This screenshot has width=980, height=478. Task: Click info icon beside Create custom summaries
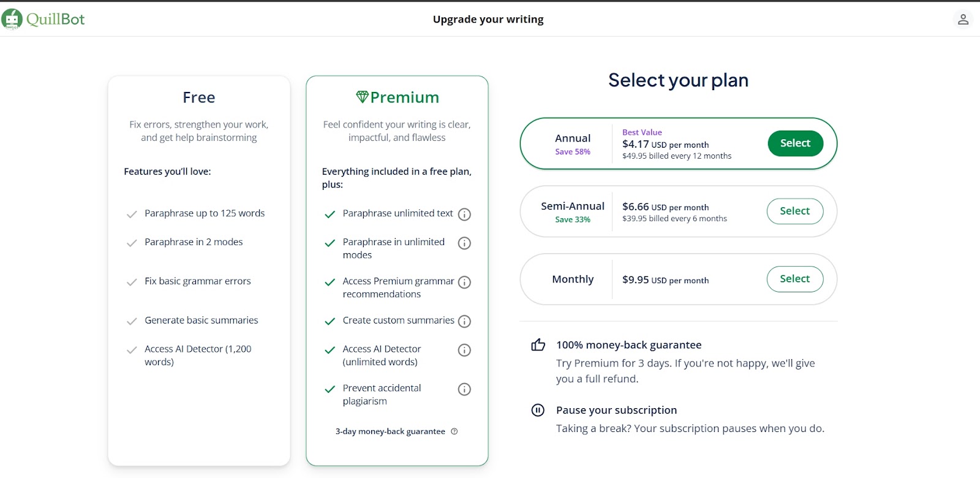(x=464, y=321)
